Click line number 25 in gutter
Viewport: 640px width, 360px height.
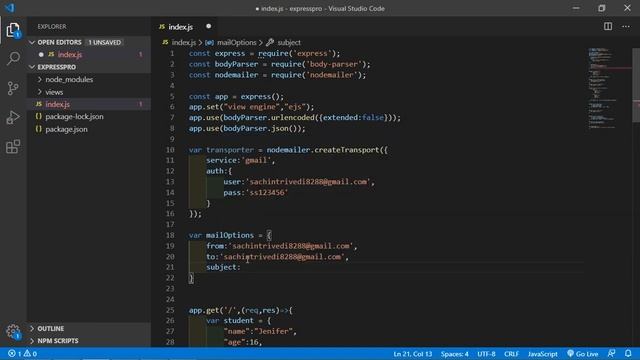(170, 310)
